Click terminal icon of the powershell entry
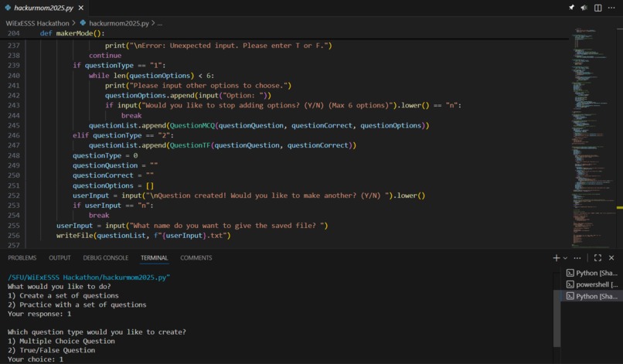The width and height of the screenshot is (623, 364). (570, 284)
